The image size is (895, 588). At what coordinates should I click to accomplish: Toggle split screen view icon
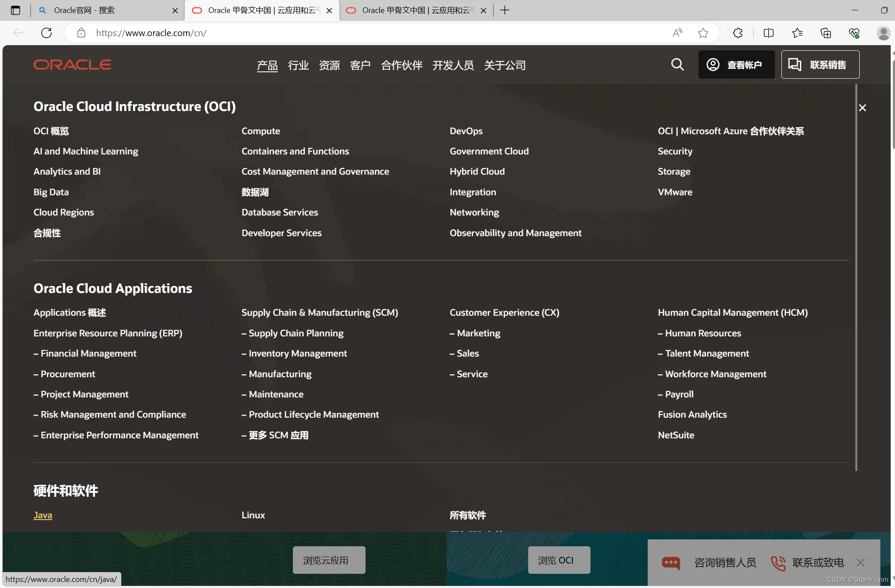point(769,33)
